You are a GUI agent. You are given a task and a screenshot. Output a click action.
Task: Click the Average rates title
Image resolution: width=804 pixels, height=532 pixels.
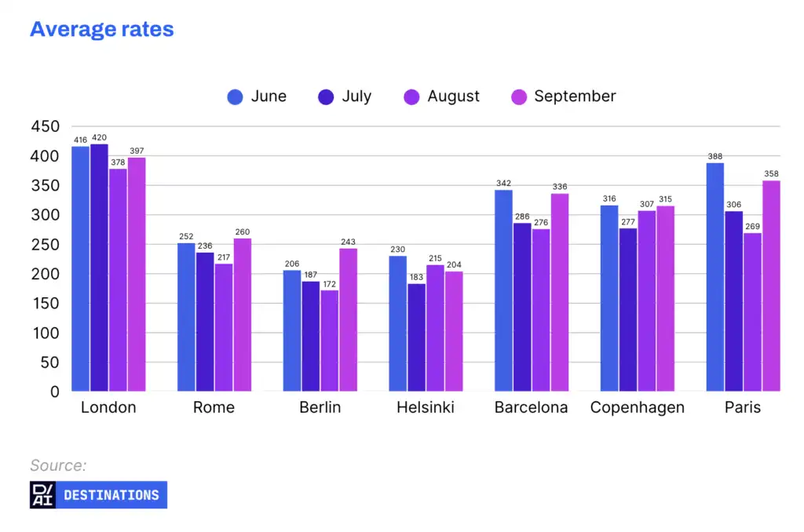coord(102,29)
